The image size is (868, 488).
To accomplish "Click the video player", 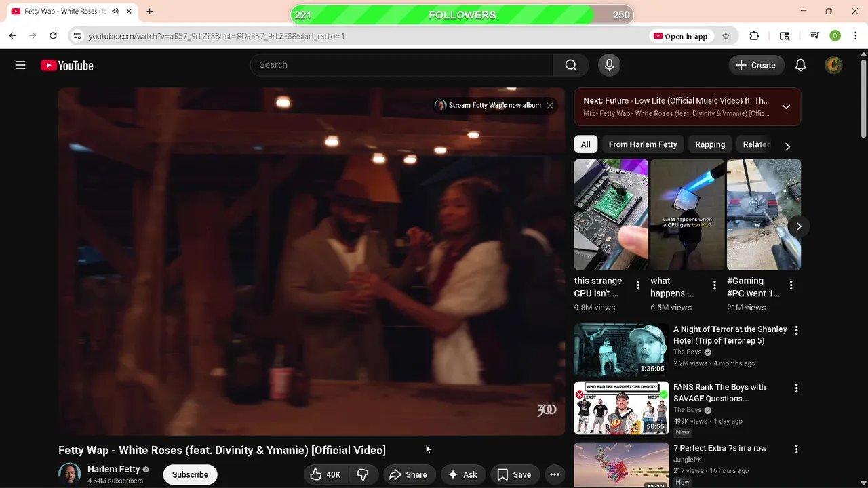I will 311,262.
